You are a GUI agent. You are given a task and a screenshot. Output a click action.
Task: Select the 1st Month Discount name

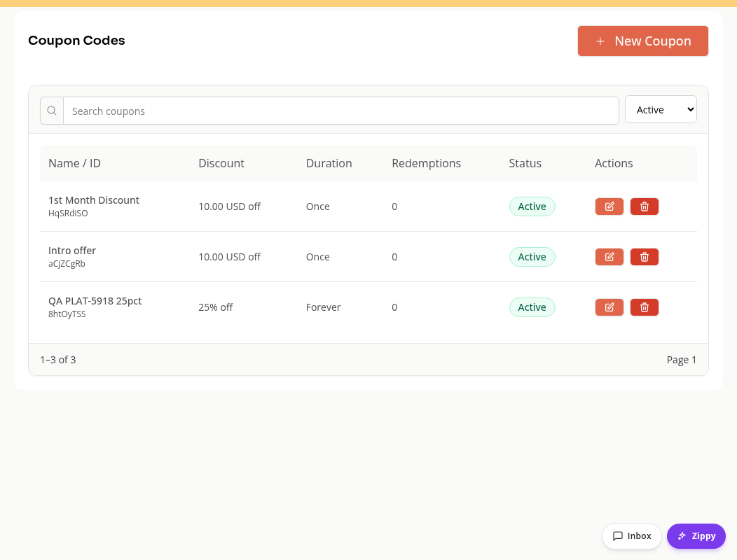(x=94, y=200)
